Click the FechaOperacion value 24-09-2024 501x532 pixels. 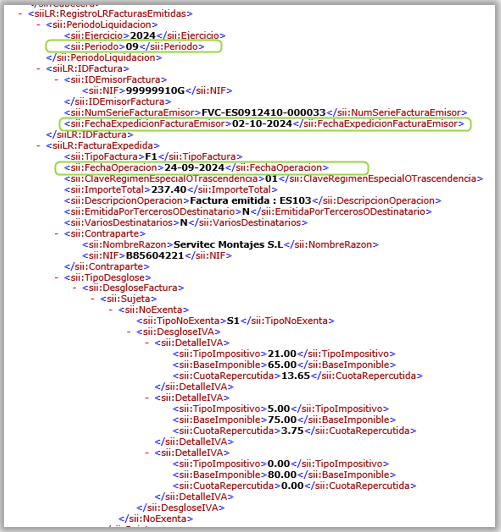pos(194,168)
